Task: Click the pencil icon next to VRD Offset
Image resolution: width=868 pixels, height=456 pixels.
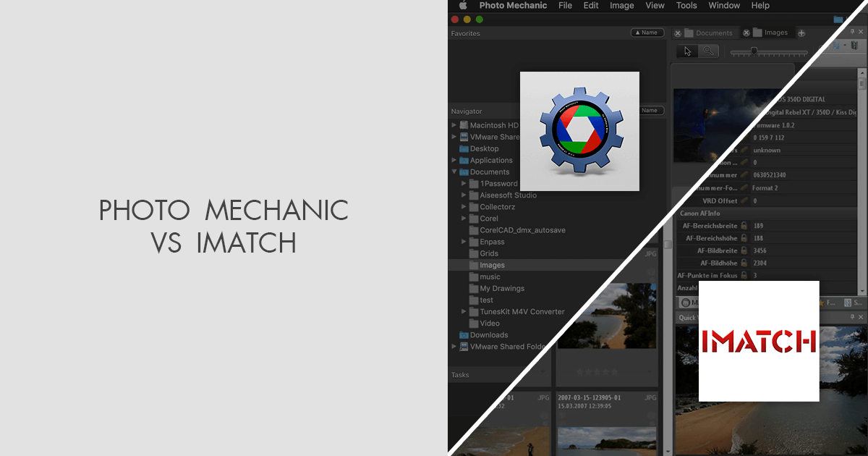Action: pyautogui.click(x=746, y=200)
